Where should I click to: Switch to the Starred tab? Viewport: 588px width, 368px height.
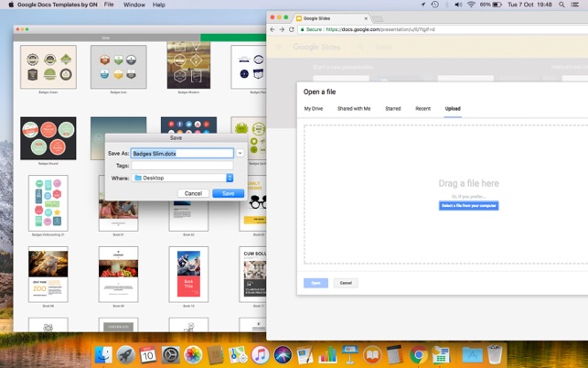tap(392, 109)
